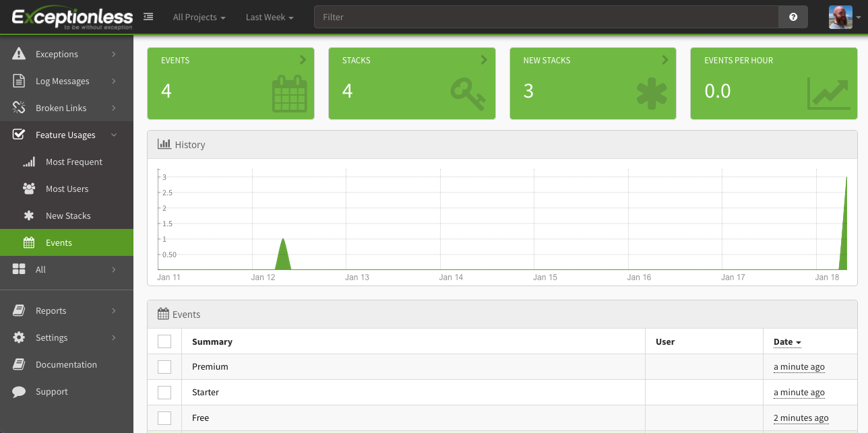Sort events by clicking the Date header
The height and width of the screenshot is (433, 868).
coord(784,341)
